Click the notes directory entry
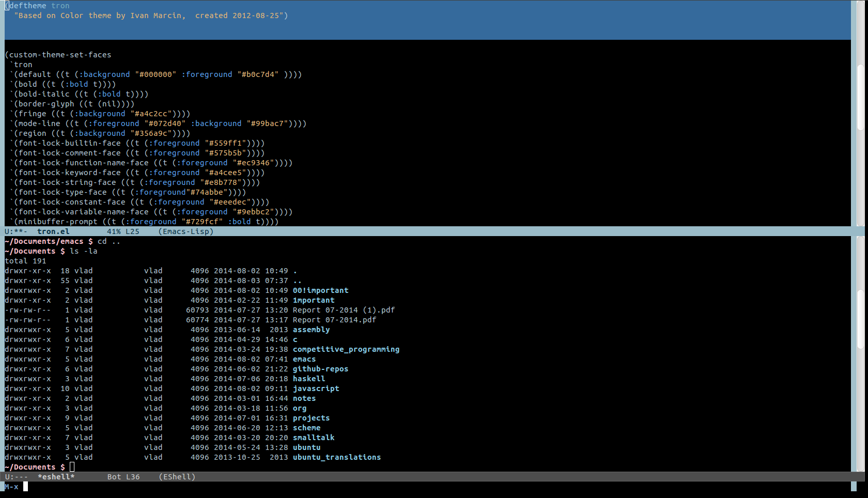The width and height of the screenshot is (868, 498). pos(304,398)
